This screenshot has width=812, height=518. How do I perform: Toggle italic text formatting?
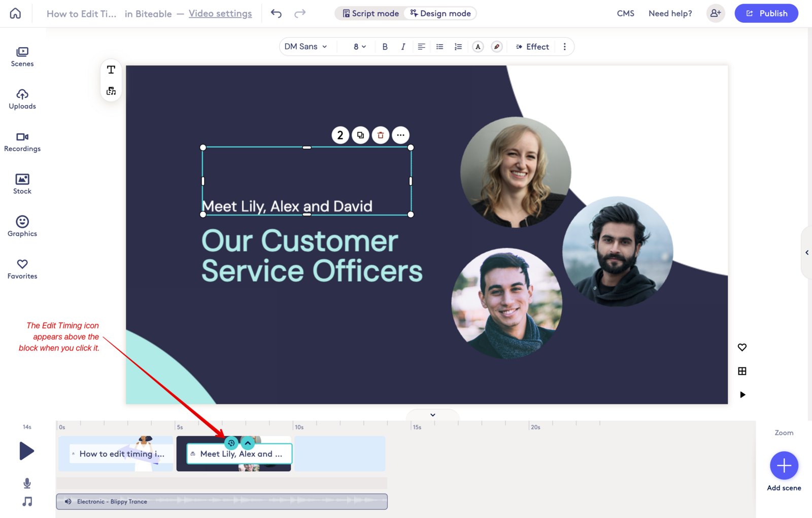coord(403,47)
